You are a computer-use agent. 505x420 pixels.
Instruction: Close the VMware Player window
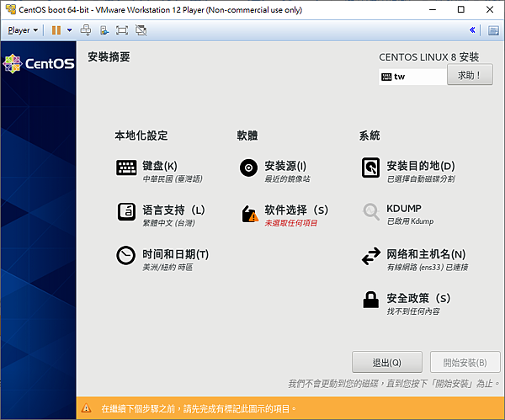(490, 9)
